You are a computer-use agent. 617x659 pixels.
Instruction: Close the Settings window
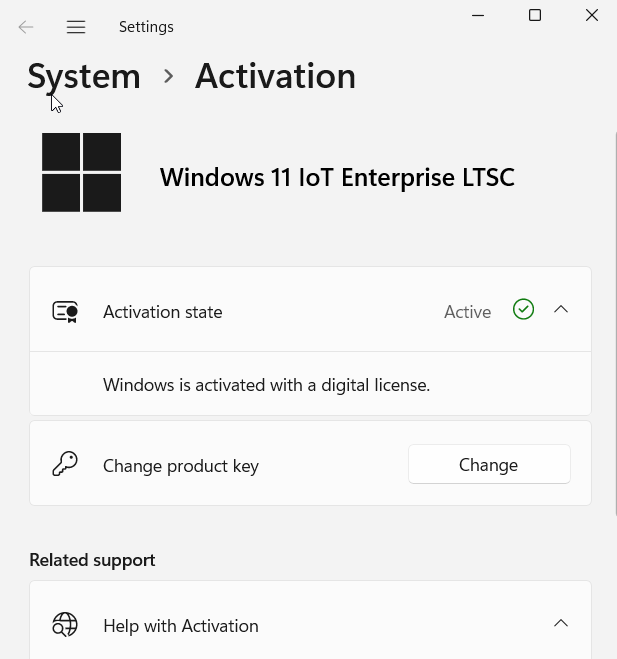(x=592, y=16)
